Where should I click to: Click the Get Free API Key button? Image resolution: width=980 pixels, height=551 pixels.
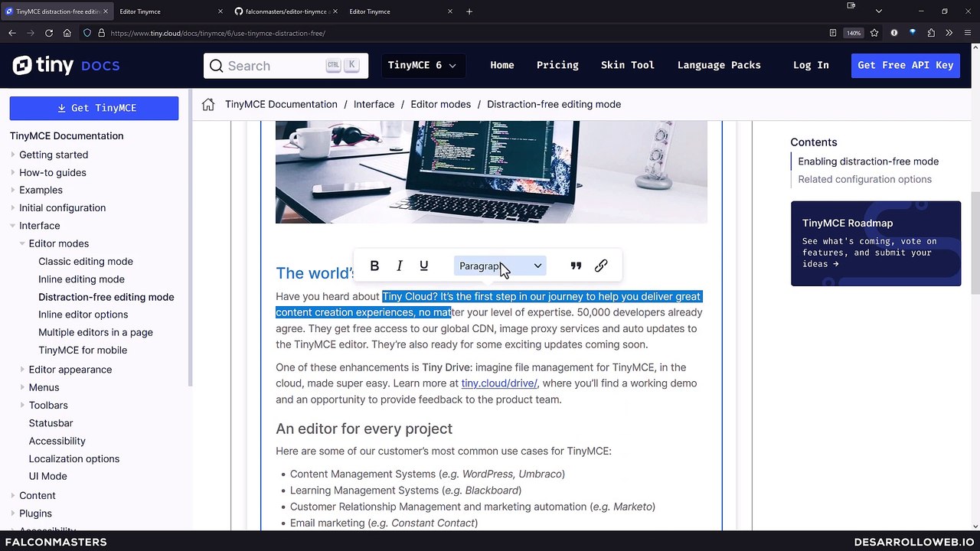pos(905,65)
